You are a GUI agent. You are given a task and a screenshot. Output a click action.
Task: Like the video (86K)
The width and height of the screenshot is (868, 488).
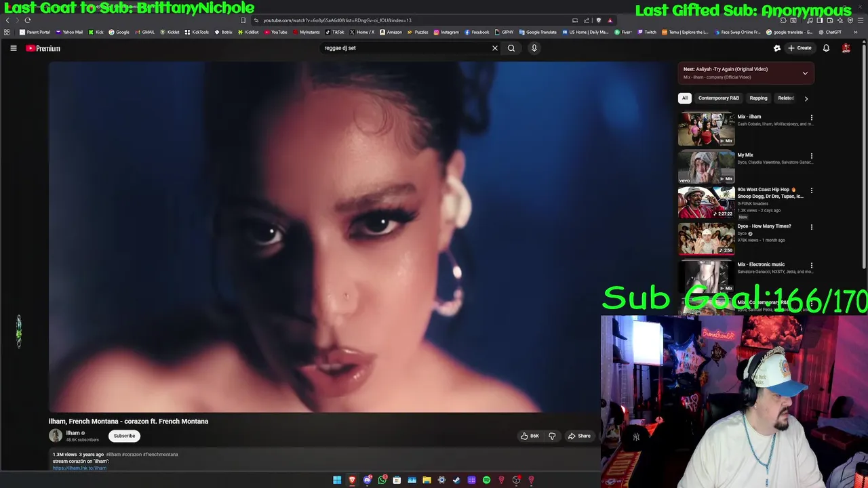[530, 436]
